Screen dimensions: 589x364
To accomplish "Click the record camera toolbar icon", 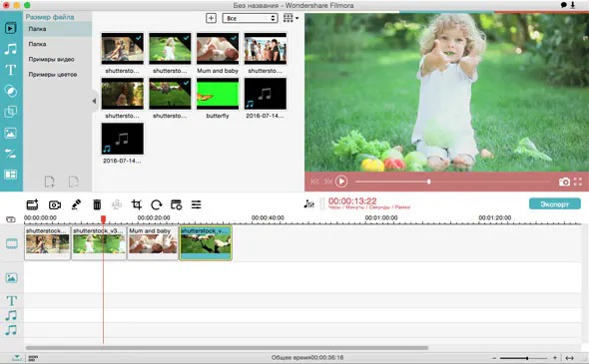I will point(55,204).
